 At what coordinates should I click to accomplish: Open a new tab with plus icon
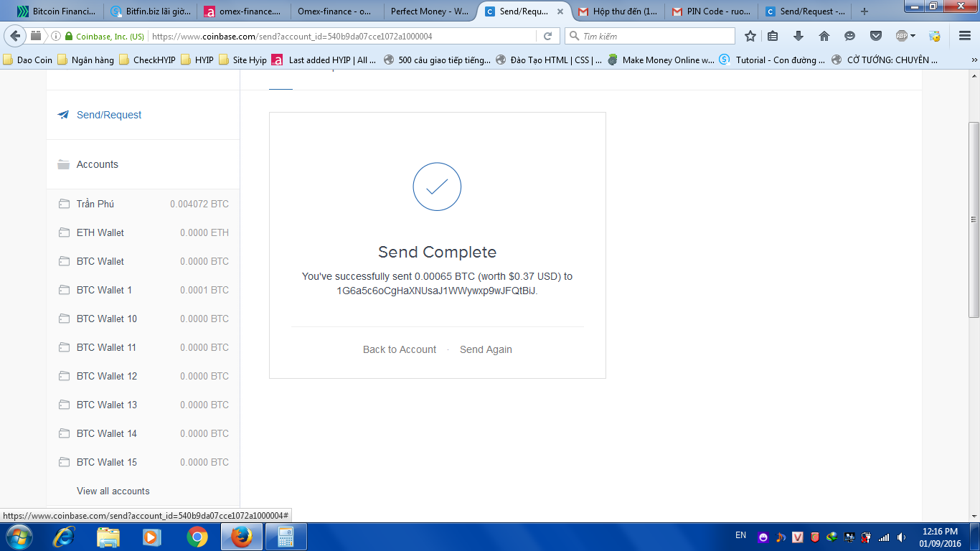coord(864,11)
